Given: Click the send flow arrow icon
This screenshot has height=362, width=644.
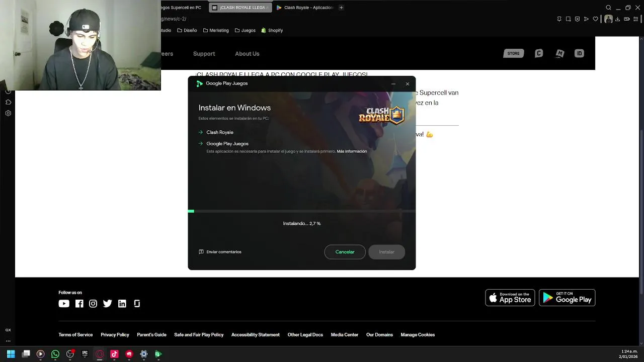Looking at the screenshot, I should coord(586,19).
